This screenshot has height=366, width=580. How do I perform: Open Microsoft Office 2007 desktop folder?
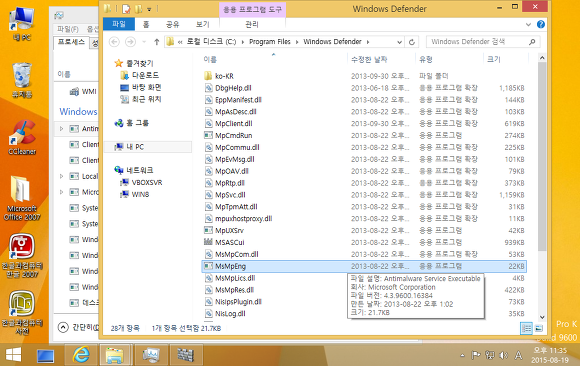[22, 198]
